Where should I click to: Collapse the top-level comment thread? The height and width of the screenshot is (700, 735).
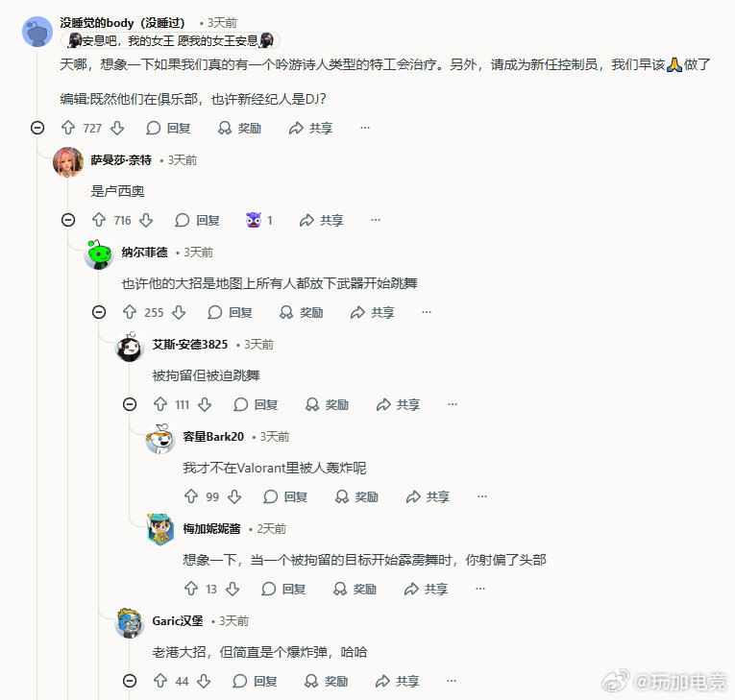[37, 128]
